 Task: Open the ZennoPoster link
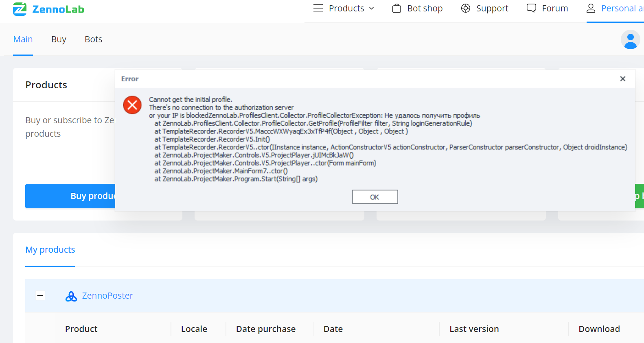pyautogui.click(x=107, y=296)
